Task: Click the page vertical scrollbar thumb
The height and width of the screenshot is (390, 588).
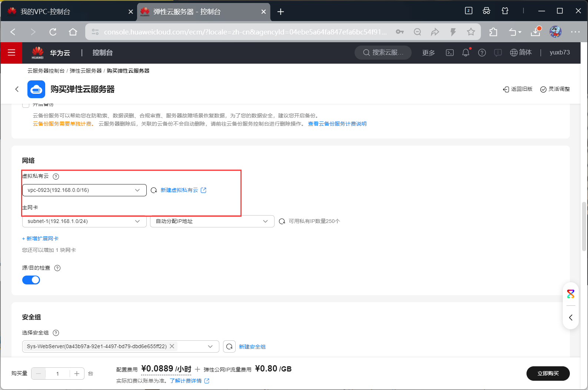Action: click(584, 226)
